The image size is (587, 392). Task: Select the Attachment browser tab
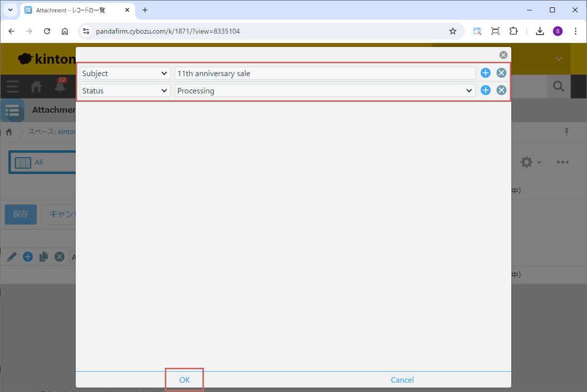(x=74, y=10)
